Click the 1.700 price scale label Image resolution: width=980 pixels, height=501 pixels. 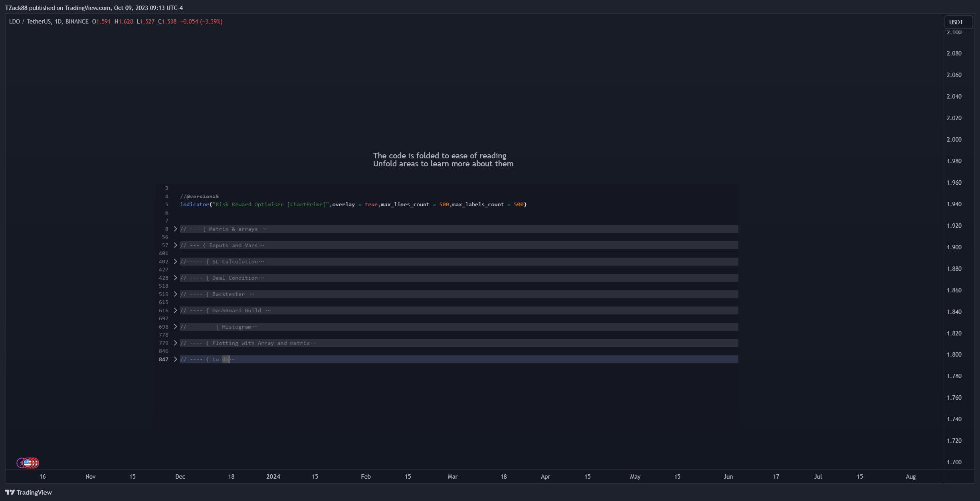[954, 462]
